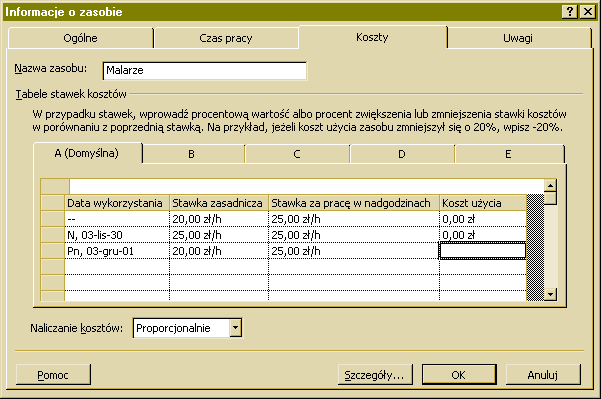Confirm with the OK button
Viewport: 601px width, 399px height.
coord(459,374)
